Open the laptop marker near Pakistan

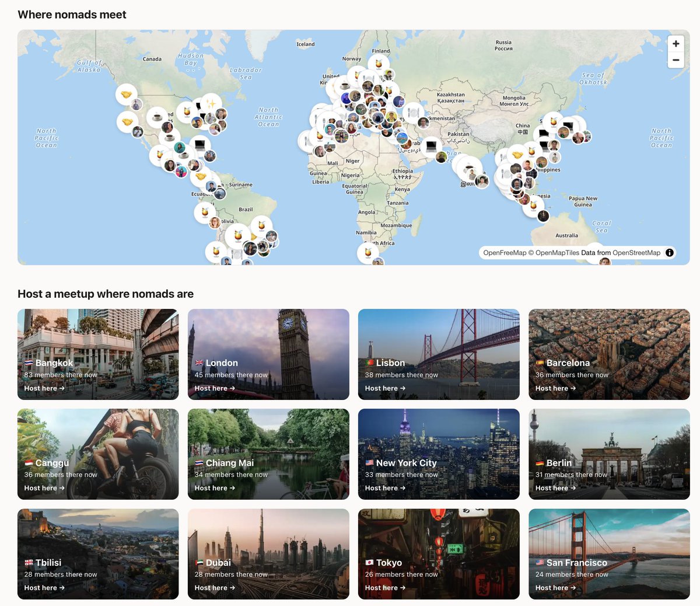431,146
